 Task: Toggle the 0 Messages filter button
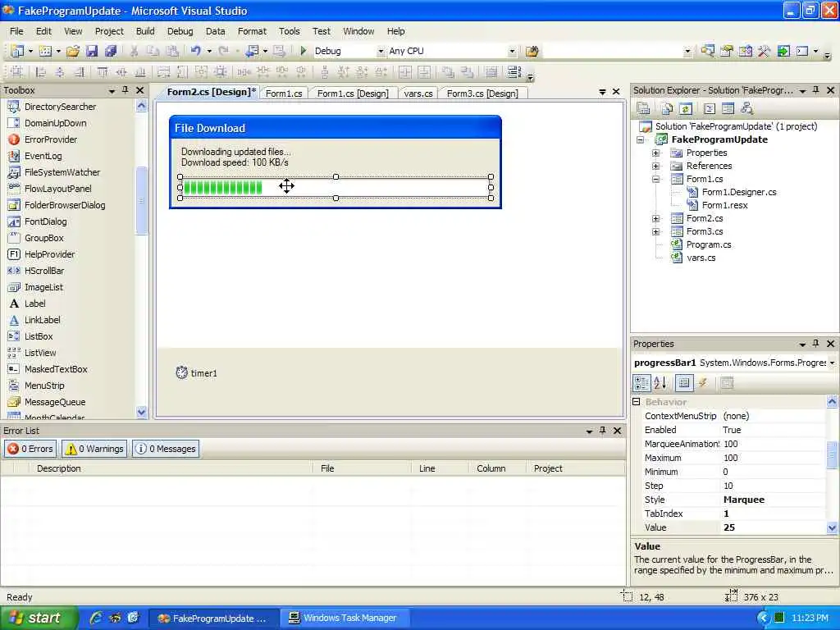pyautogui.click(x=166, y=449)
